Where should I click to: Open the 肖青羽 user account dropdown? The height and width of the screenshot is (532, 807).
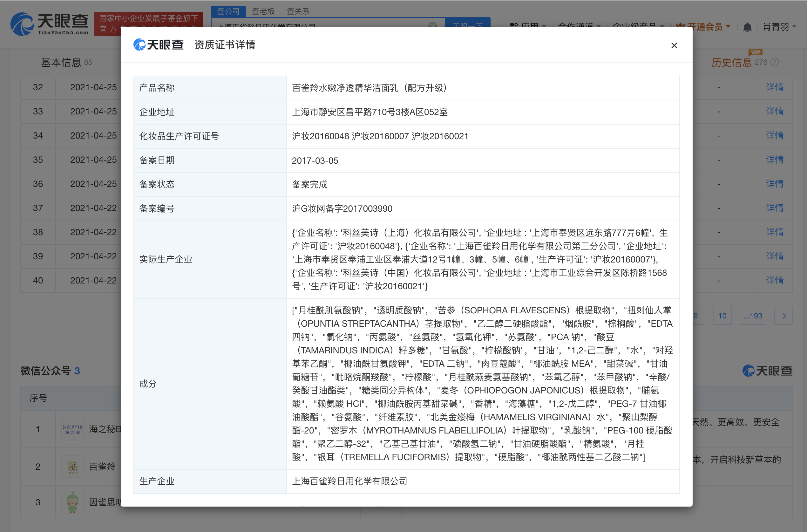click(x=779, y=27)
